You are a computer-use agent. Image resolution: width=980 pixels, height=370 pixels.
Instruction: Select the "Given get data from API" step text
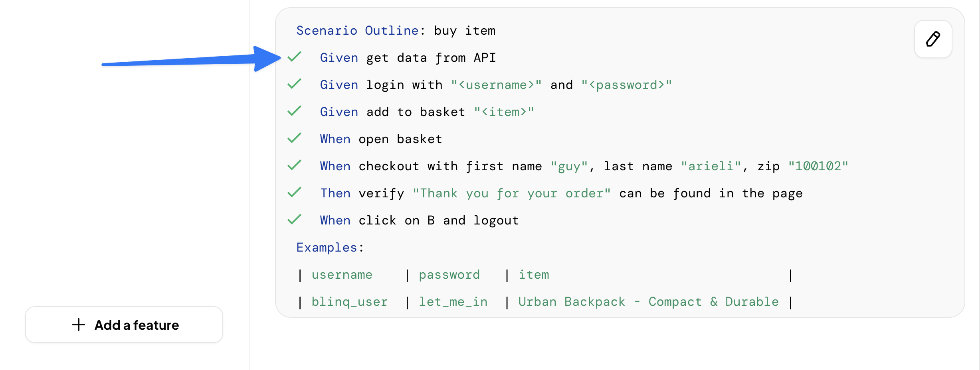pyautogui.click(x=408, y=58)
